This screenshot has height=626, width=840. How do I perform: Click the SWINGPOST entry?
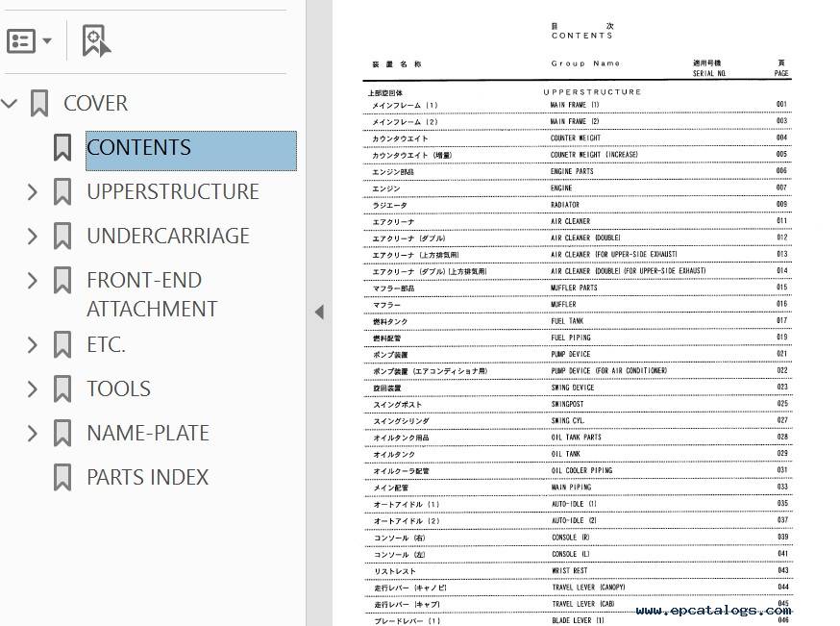567,404
